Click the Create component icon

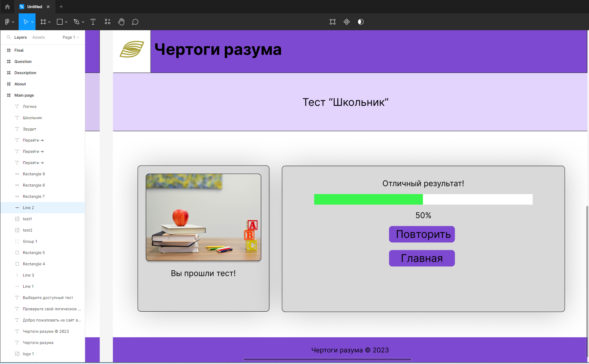click(x=347, y=22)
